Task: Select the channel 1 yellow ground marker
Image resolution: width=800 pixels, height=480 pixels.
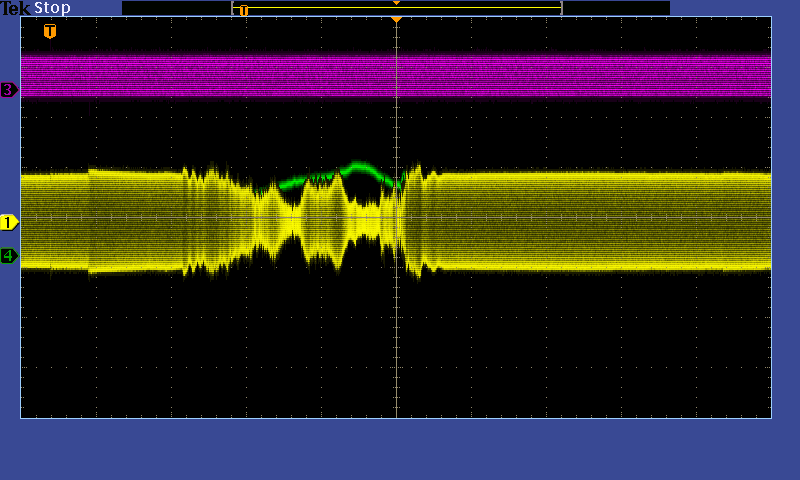Action: click(x=9, y=222)
